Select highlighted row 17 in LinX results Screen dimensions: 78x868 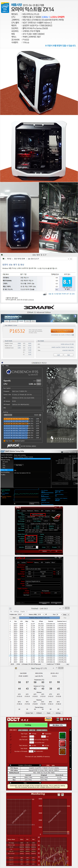click(x=39, y=656)
